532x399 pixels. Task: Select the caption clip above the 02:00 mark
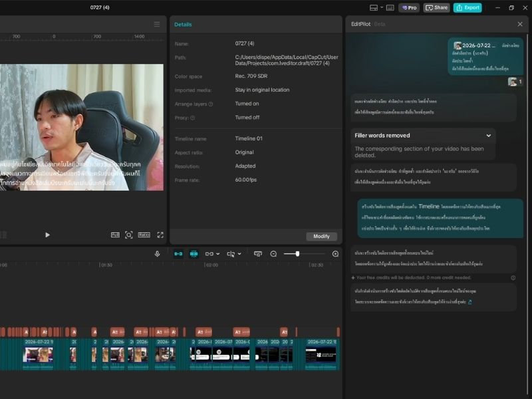click(x=203, y=332)
